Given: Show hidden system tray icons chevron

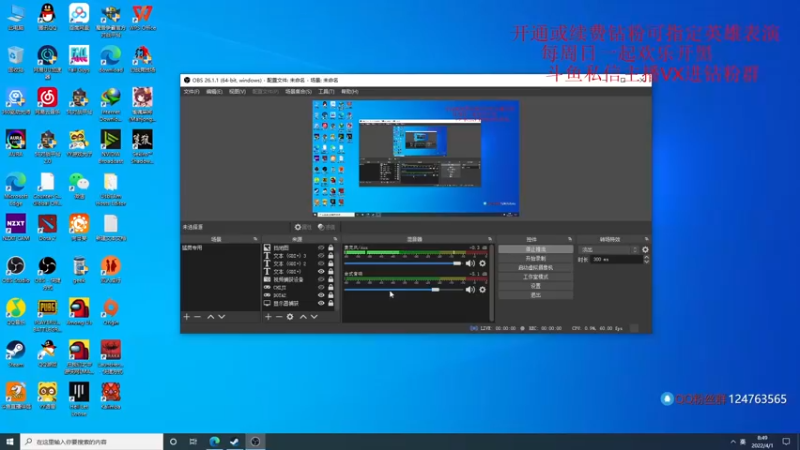Looking at the screenshot, I should (733, 442).
